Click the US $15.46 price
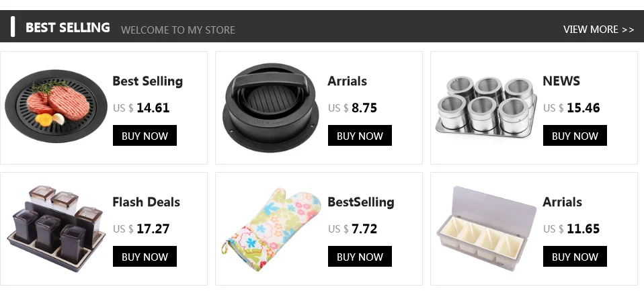This screenshot has width=644, height=299. tap(571, 108)
